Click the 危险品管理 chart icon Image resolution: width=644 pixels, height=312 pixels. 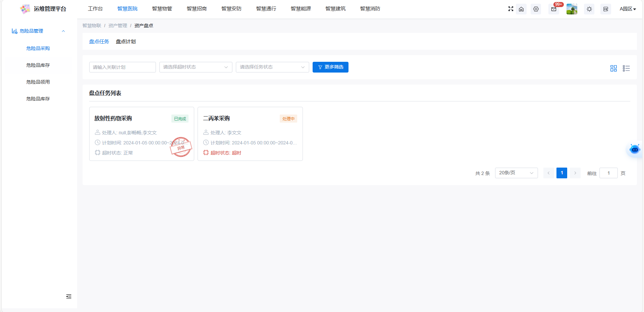point(14,31)
